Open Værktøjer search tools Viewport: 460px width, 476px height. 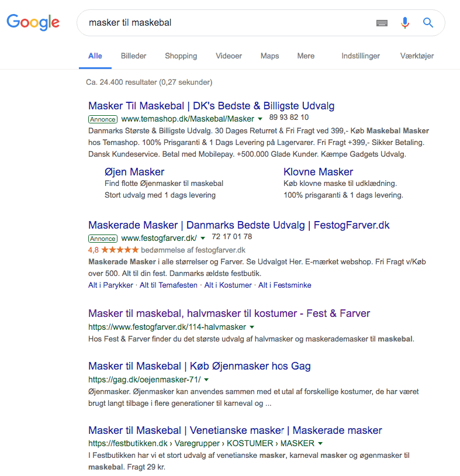pyautogui.click(x=417, y=56)
